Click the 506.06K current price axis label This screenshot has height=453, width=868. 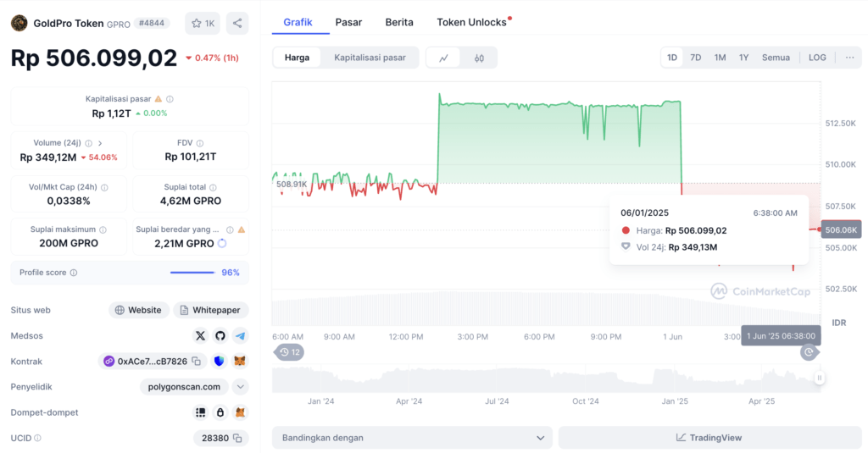point(840,229)
